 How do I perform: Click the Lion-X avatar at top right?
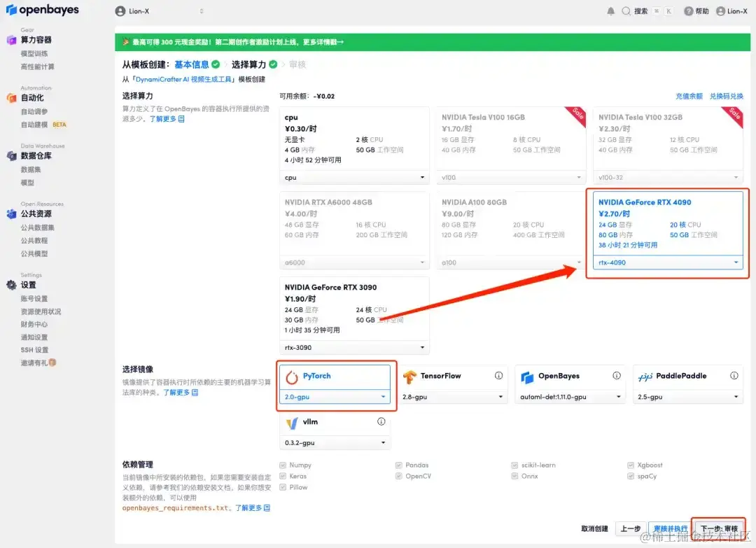pyautogui.click(x=720, y=11)
